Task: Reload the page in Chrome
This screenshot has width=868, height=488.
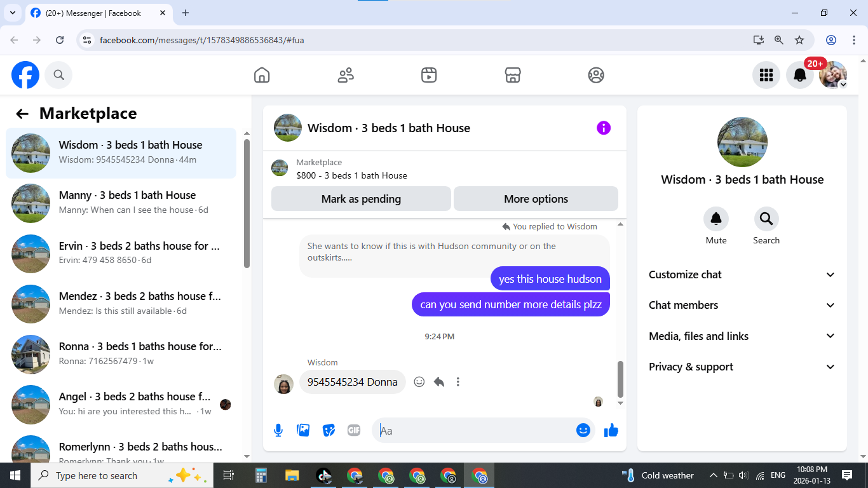Action: pos(60,40)
